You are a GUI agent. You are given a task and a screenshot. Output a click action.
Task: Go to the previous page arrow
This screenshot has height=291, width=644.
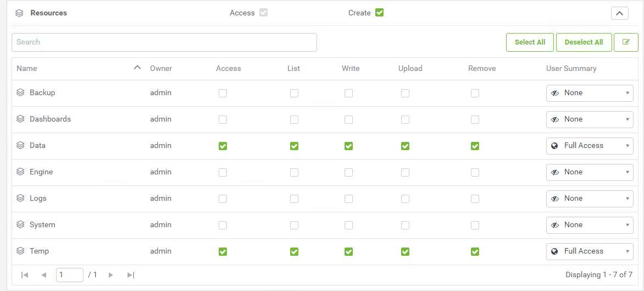[x=44, y=275]
